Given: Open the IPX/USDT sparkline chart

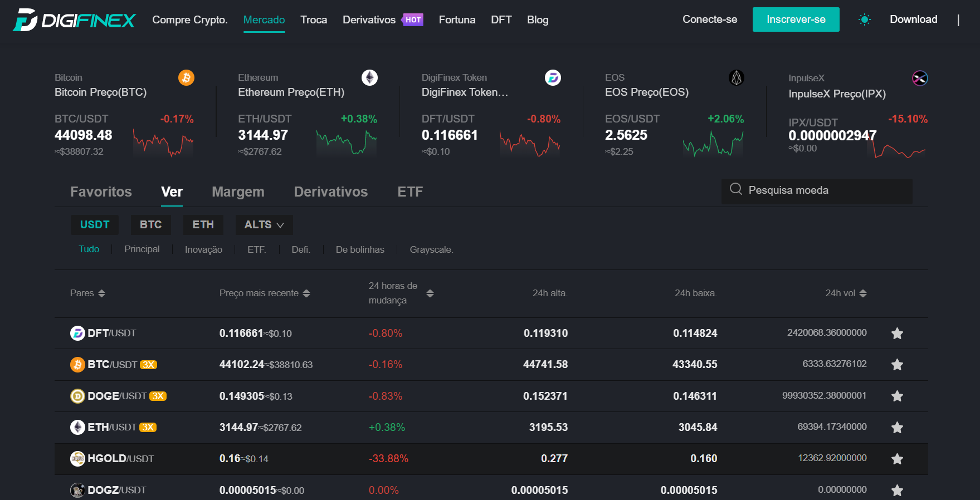Looking at the screenshot, I should coord(897,146).
